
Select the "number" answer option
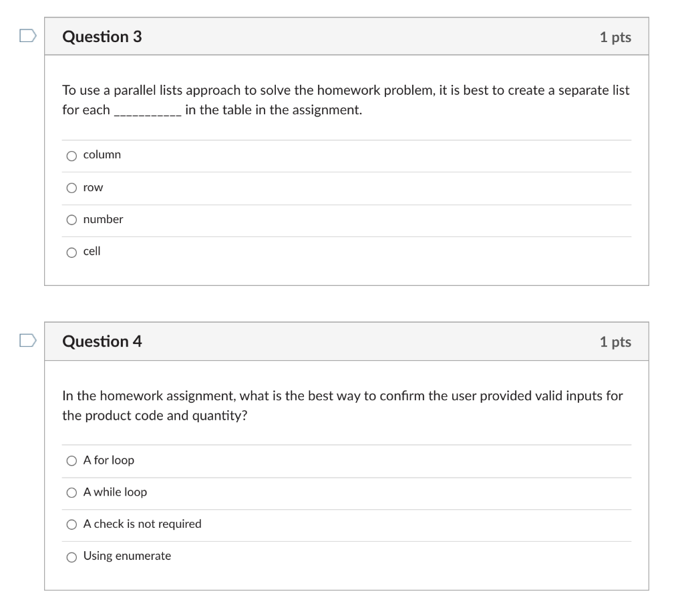pos(71,219)
